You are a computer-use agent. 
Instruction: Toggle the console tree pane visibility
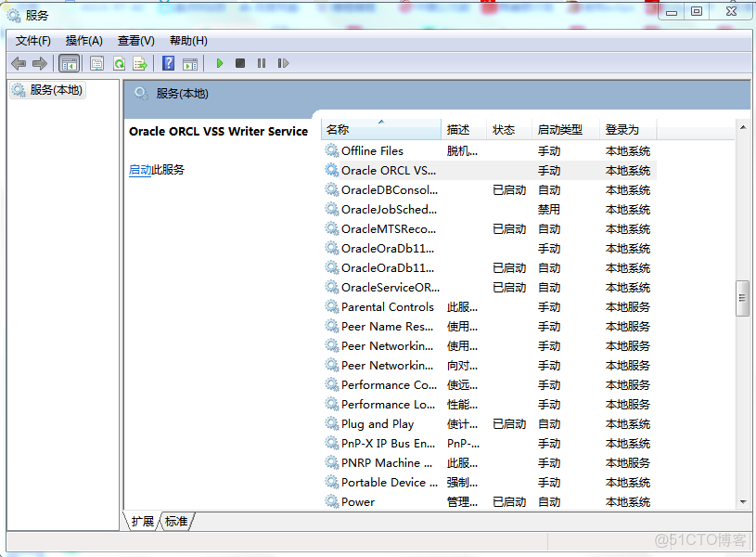point(69,63)
